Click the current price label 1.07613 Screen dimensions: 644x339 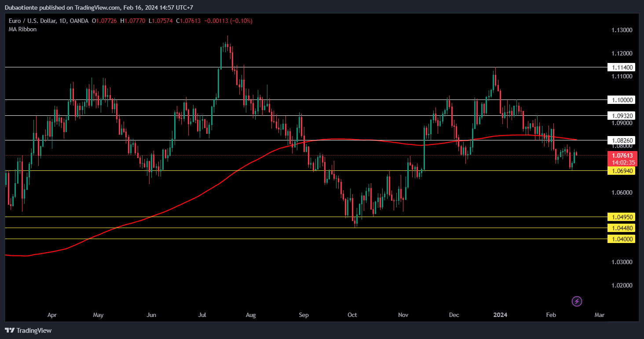[622, 155]
